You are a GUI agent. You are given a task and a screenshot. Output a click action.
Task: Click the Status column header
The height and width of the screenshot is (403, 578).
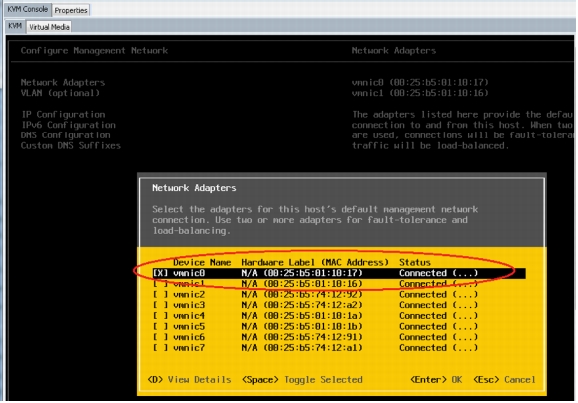point(415,263)
